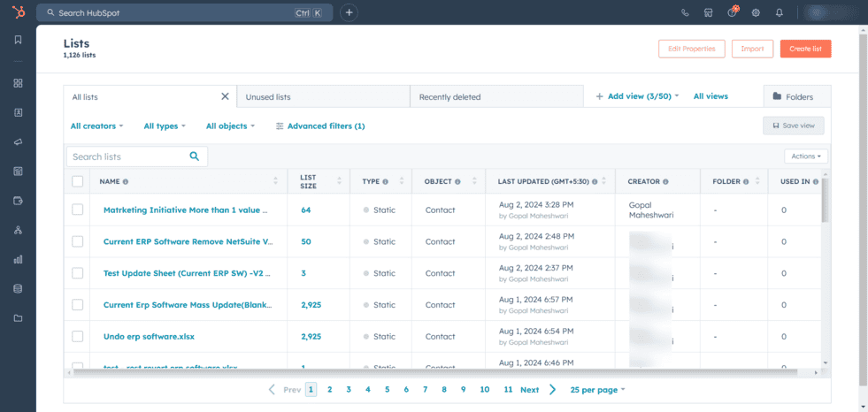Close the All lists view tab
This screenshot has width=868, height=412.
[x=225, y=96]
